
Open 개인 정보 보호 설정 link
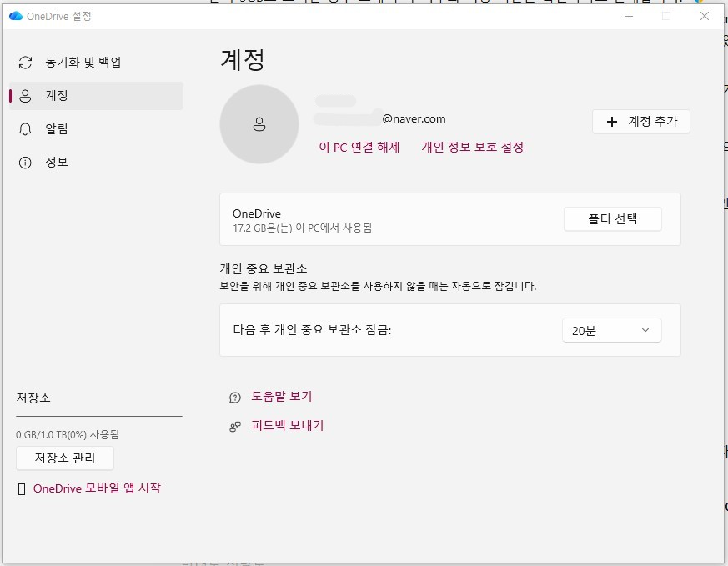(x=473, y=147)
